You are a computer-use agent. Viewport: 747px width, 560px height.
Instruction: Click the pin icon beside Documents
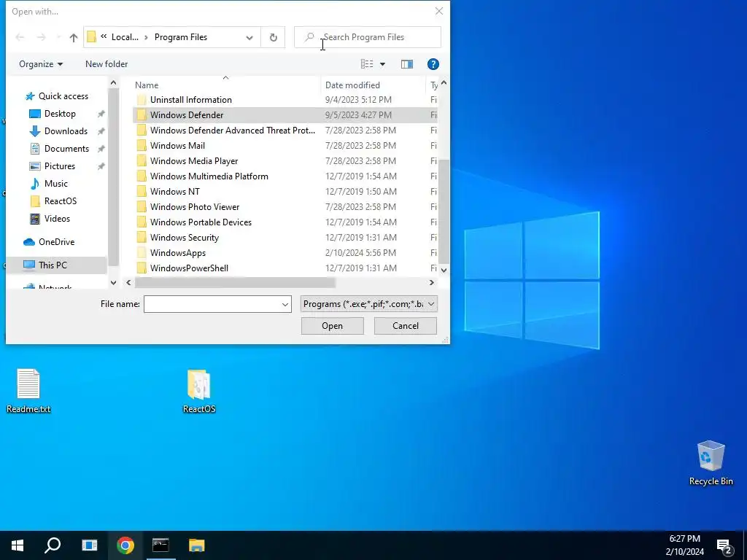(101, 149)
